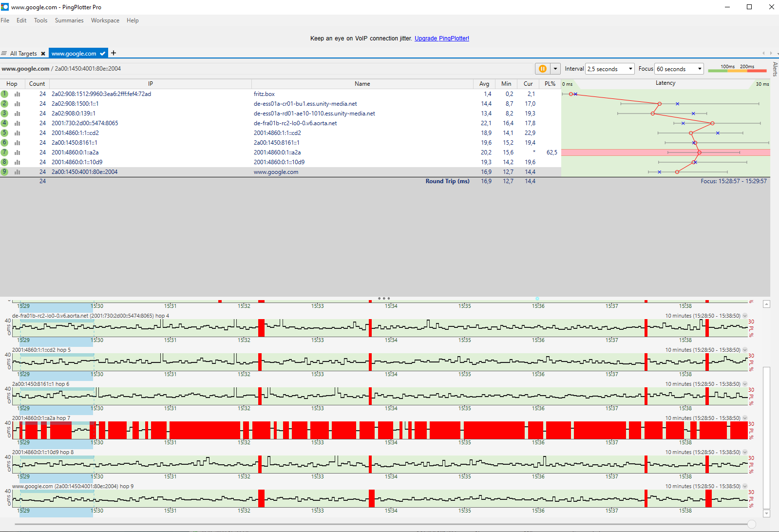
Task: Toggle graph icon for hop 8 row
Action: 18,162
